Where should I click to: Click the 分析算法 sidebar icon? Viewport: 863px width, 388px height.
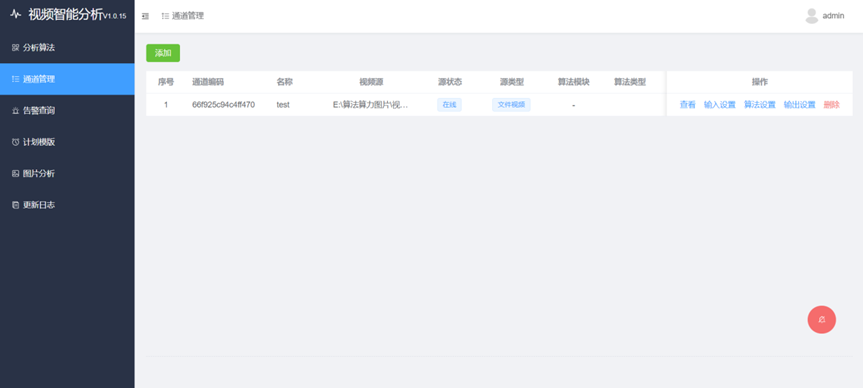point(15,48)
